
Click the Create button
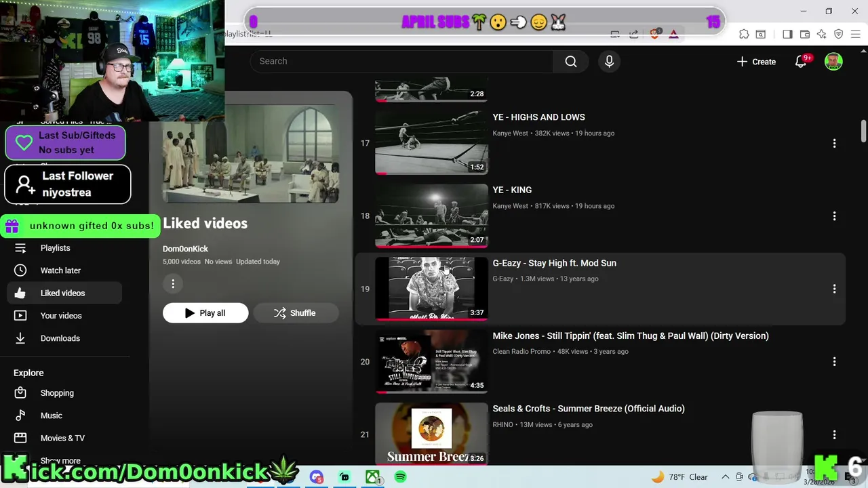click(756, 62)
